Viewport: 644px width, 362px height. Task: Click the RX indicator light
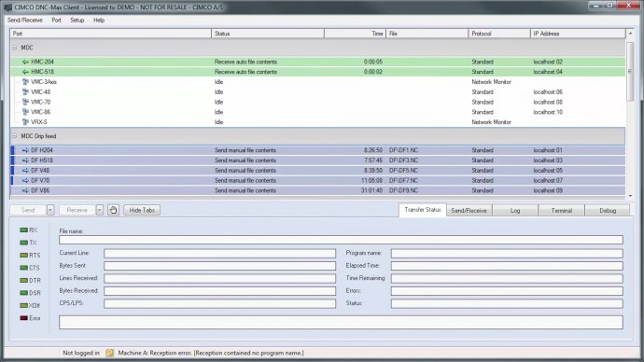tap(24, 230)
